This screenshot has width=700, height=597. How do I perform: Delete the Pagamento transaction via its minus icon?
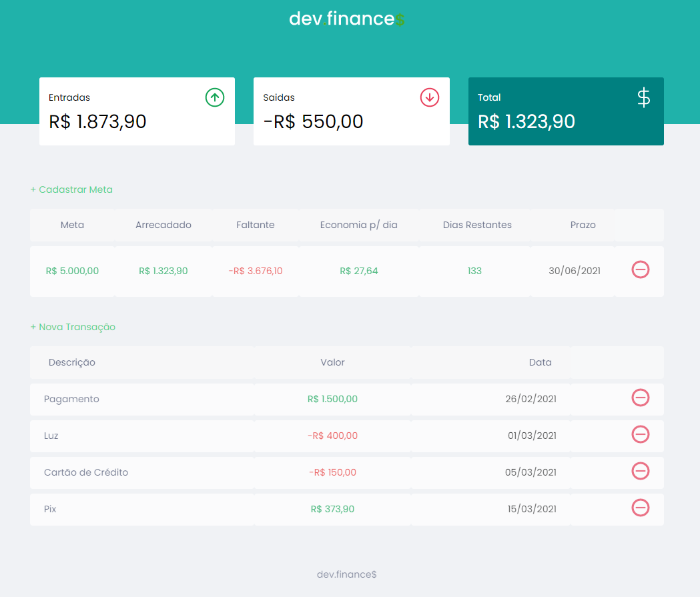[640, 398]
